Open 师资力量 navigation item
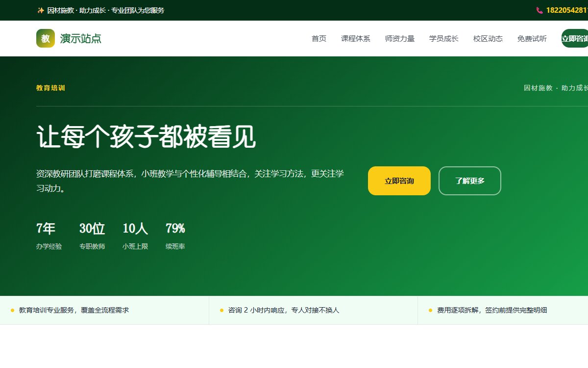Viewport: 588px width, 368px height. coord(400,39)
